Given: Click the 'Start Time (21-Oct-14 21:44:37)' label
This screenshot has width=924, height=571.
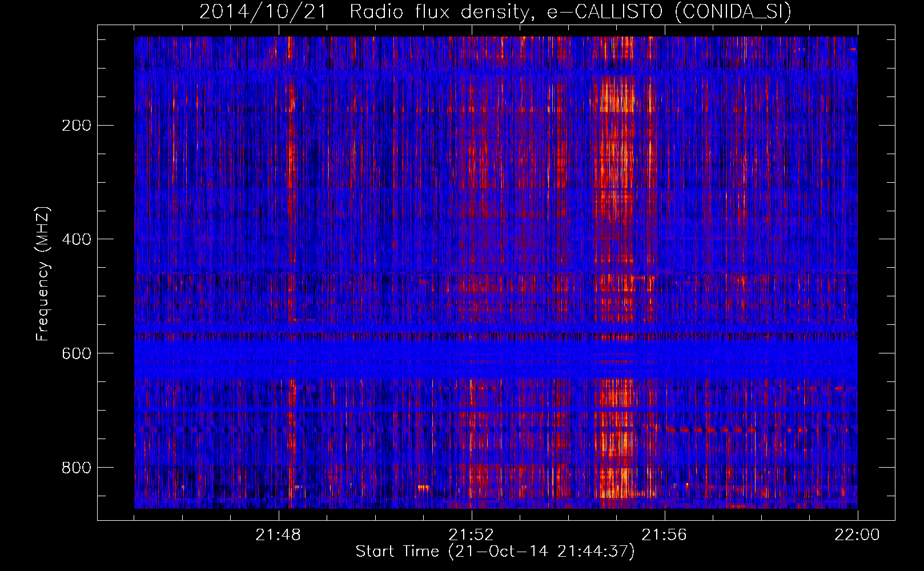Looking at the screenshot, I should (x=495, y=552).
